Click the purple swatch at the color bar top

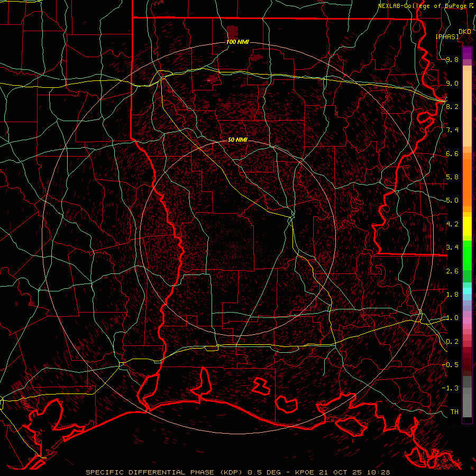click(467, 53)
